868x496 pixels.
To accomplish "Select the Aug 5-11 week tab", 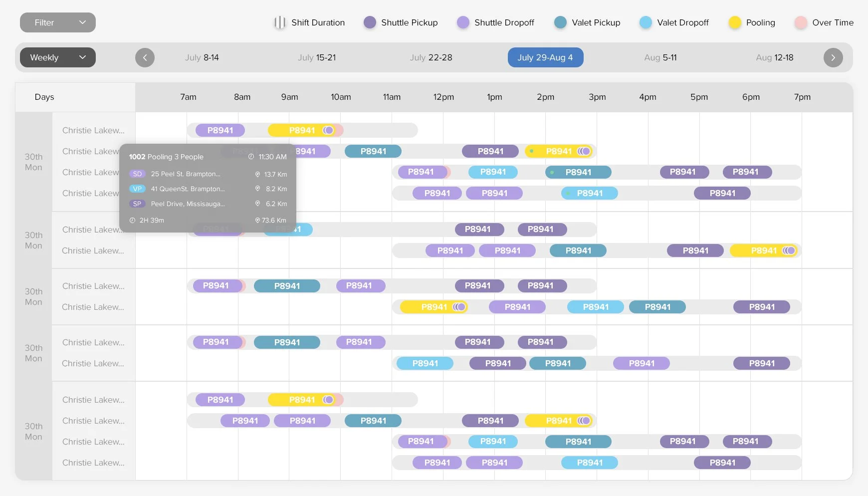I will click(660, 57).
